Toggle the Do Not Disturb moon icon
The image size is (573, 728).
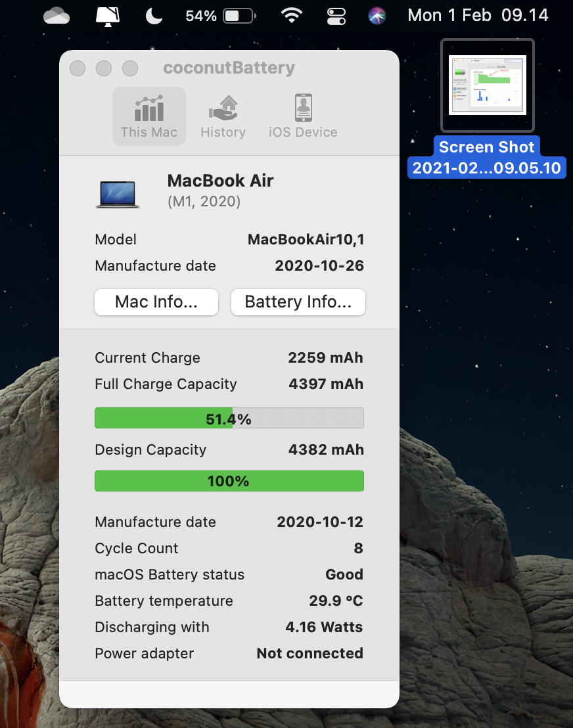pos(154,16)
